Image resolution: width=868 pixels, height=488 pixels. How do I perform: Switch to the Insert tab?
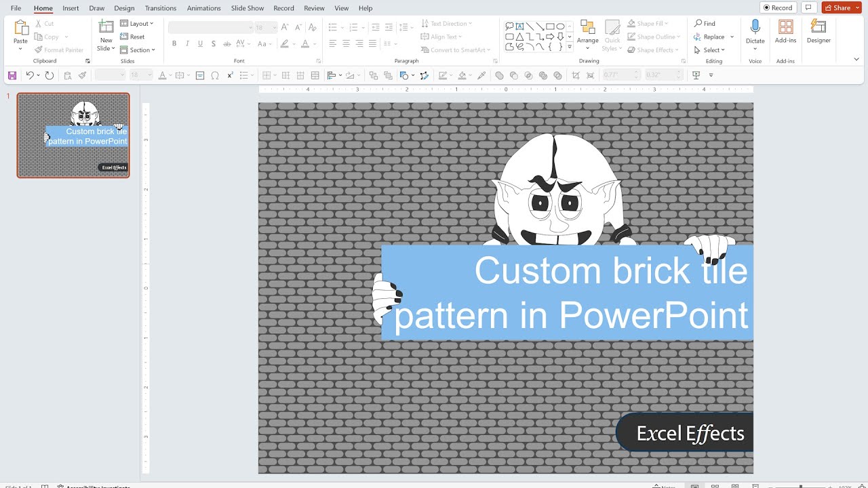click(71, 8)
